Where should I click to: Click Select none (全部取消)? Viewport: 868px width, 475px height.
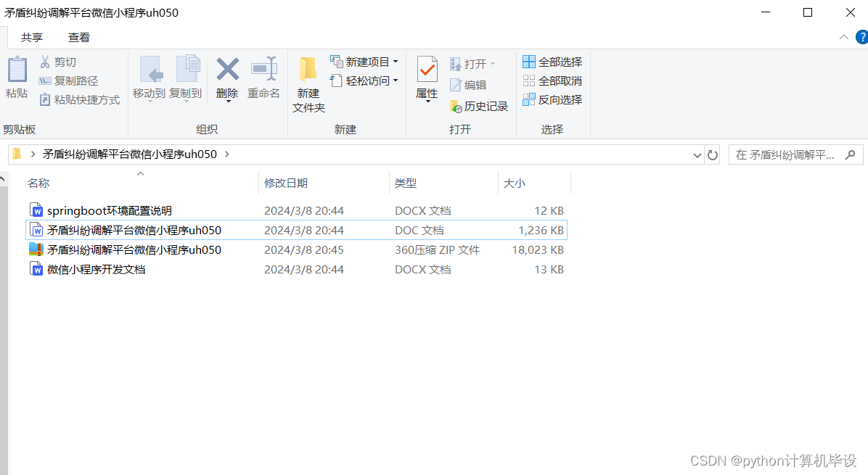point(552,80)
